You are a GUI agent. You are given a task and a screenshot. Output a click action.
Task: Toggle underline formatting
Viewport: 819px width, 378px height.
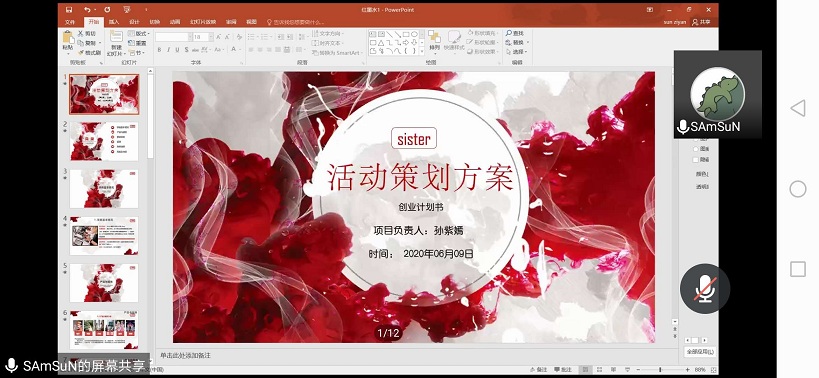click(178, 50)
